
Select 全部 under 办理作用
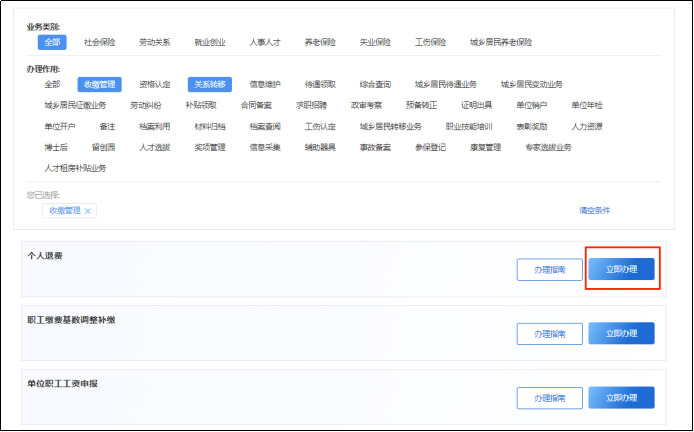tap(52, 85)
